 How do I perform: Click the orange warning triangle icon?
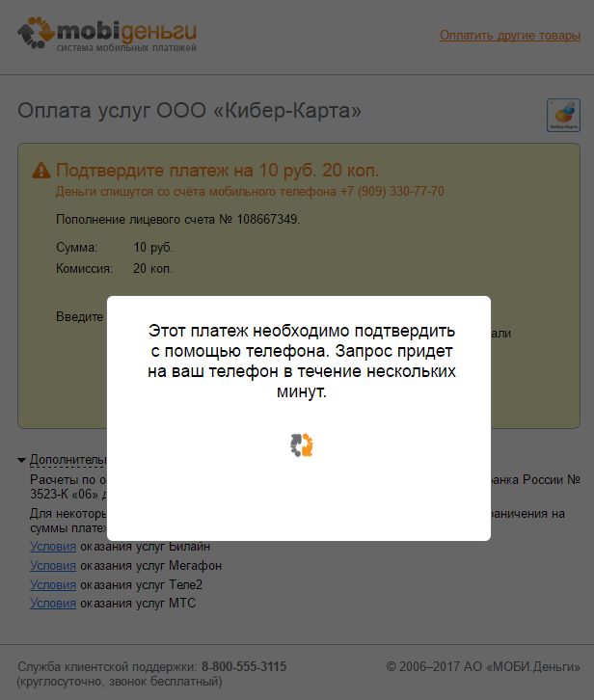click(41, 171)
